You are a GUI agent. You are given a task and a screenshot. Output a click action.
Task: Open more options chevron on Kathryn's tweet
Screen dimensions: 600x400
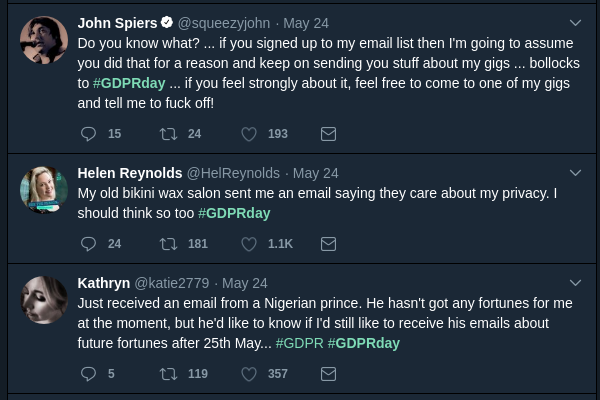575,282
